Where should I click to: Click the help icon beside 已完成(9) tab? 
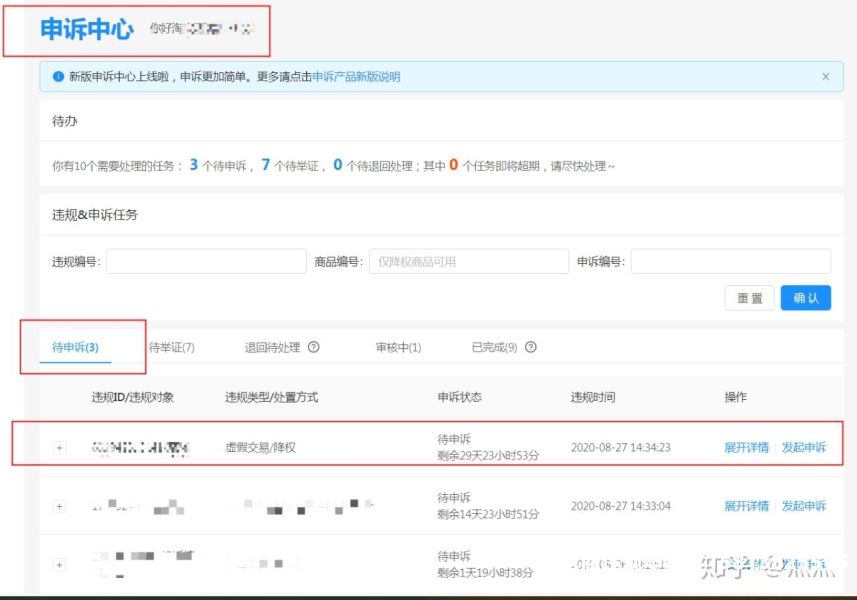click(x=531, y=348)
